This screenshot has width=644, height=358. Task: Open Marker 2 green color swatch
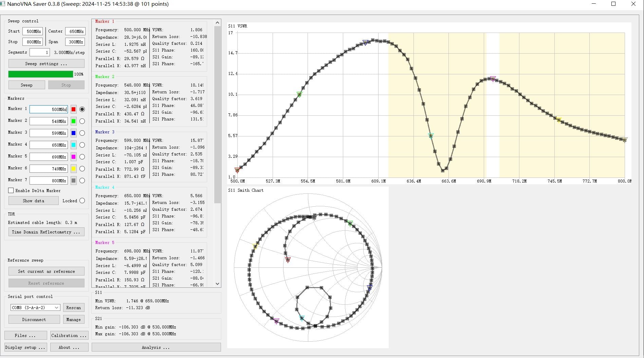point(73,121)
